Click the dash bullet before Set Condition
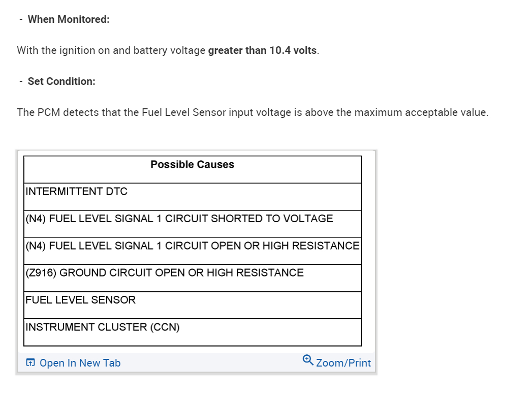 tap(21, 81)
